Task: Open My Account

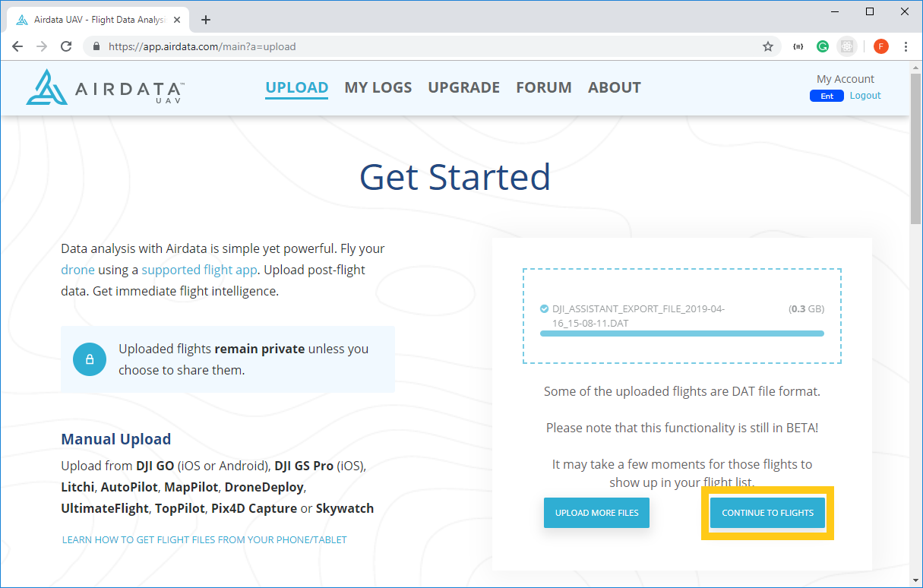Action: pyautogui.click(x=846, y=79)
